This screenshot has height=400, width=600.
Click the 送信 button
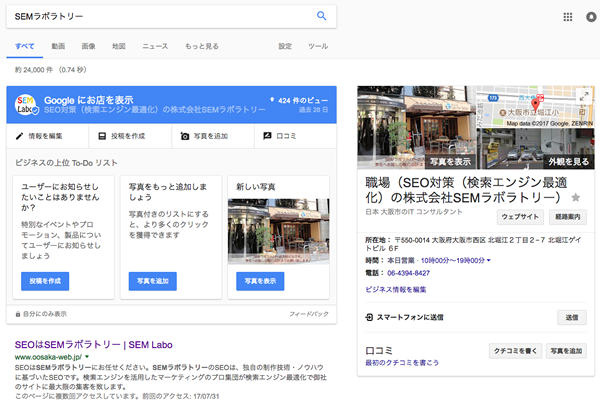pyautogui.click(x=572, y=317)
